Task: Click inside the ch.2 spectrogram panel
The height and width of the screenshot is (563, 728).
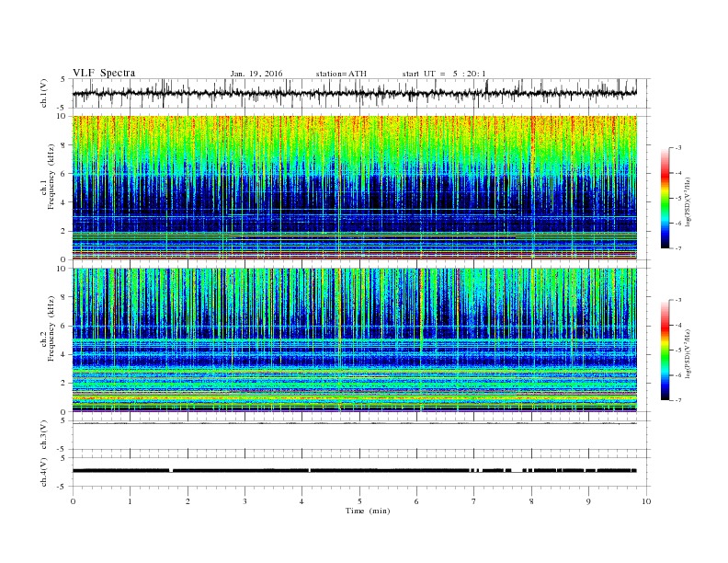Action: pos(355,339)
